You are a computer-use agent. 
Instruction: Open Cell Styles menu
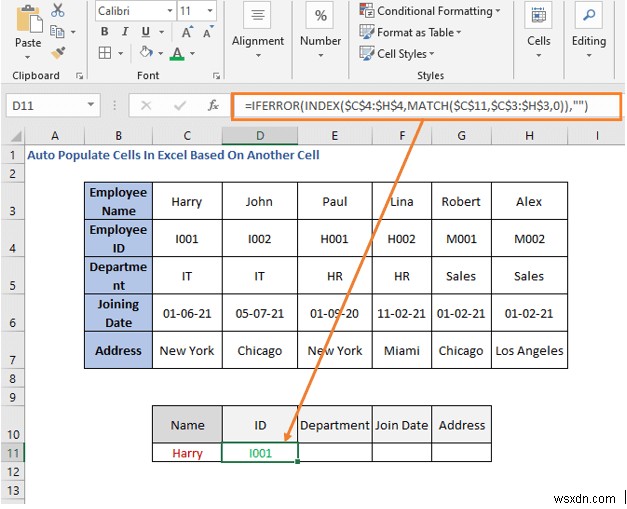(431, 53)
